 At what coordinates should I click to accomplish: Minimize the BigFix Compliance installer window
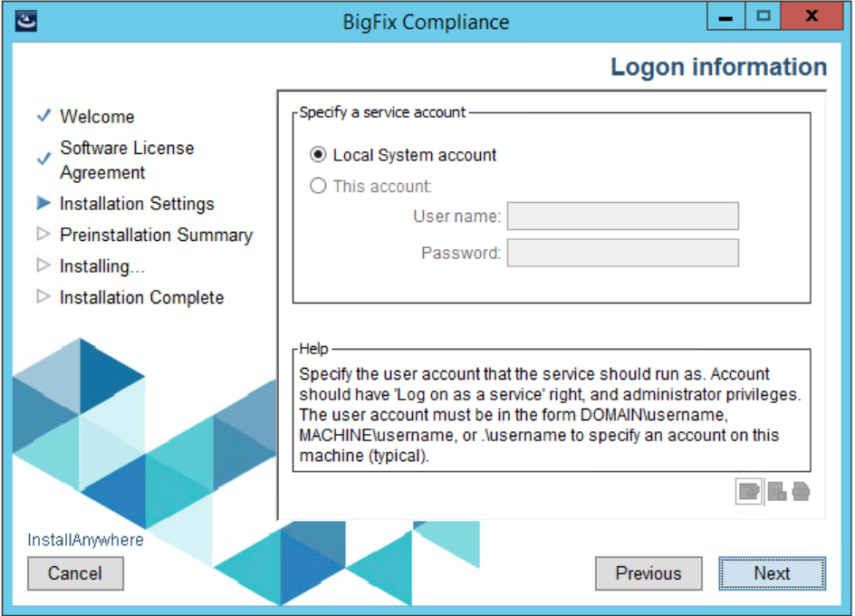[725, 18]
